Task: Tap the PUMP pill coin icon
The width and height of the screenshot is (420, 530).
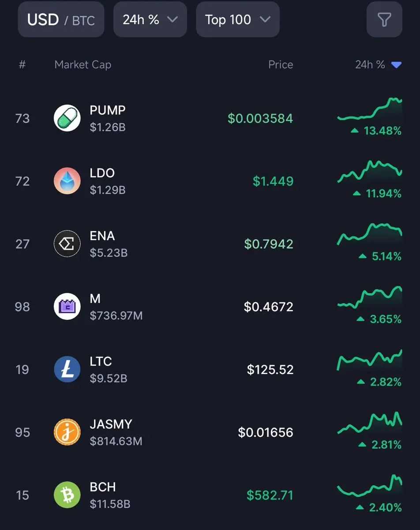Action: [67, 118]
